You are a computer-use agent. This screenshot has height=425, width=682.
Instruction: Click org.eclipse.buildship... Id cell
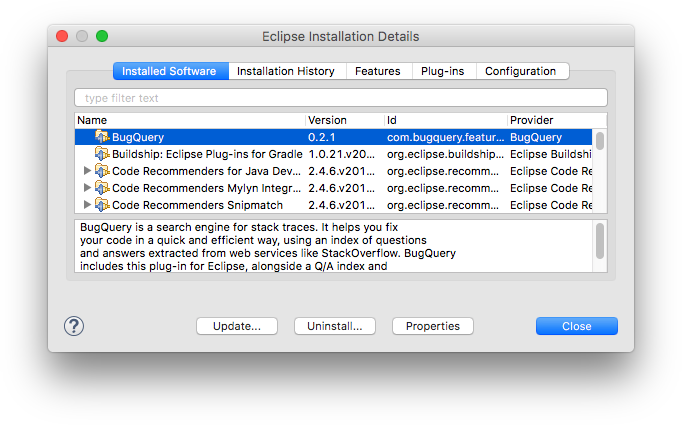445,154
